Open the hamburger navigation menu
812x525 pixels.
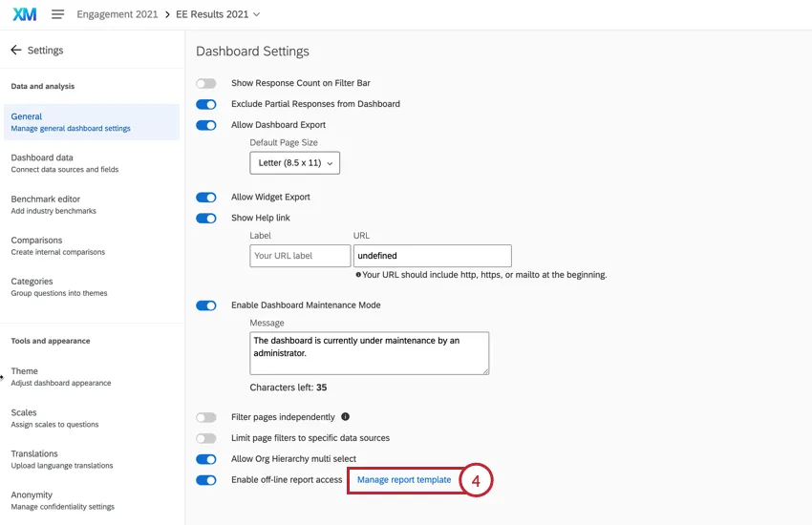(57, 14)
